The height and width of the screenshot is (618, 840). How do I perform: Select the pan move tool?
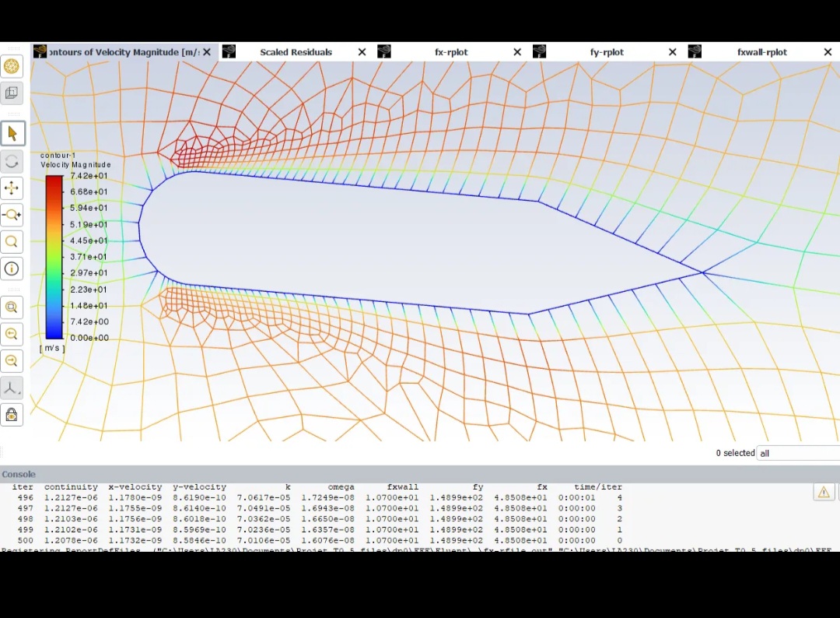tap(12, 188)
